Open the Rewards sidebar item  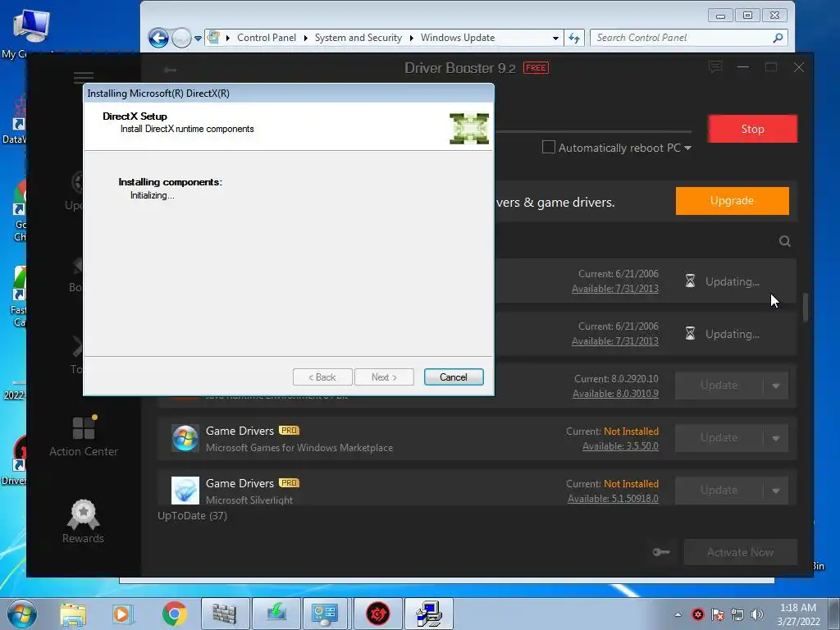coord(83,522)
